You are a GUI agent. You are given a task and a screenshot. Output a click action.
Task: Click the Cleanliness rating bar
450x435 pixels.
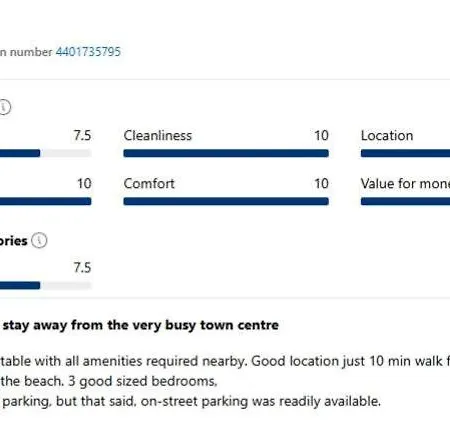click(x=226, y=153)
